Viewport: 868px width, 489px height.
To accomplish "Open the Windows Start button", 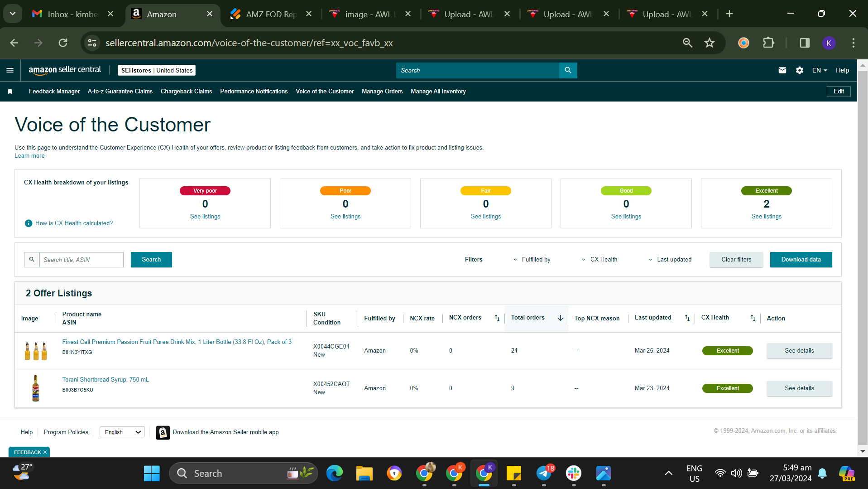I will click(x=152, y=474).
